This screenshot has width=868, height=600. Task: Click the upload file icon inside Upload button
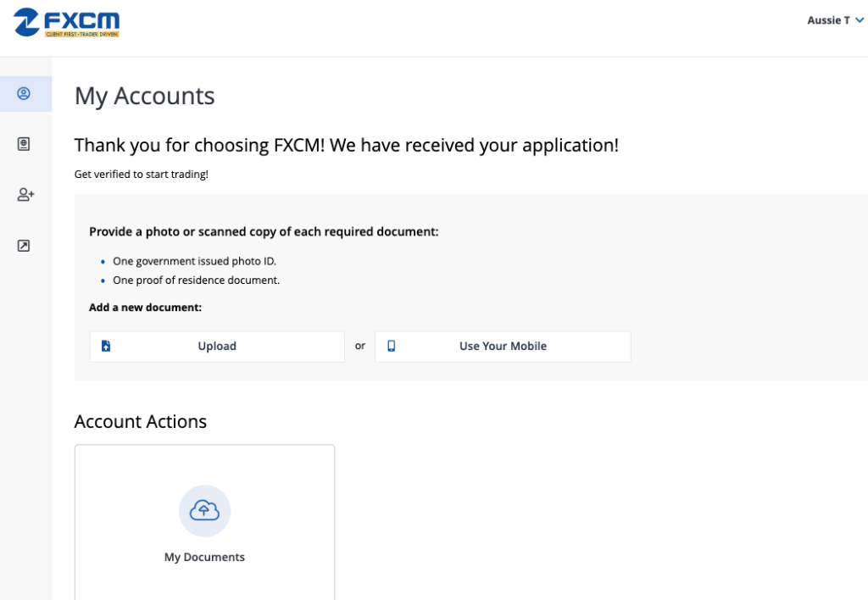(106, 346)
